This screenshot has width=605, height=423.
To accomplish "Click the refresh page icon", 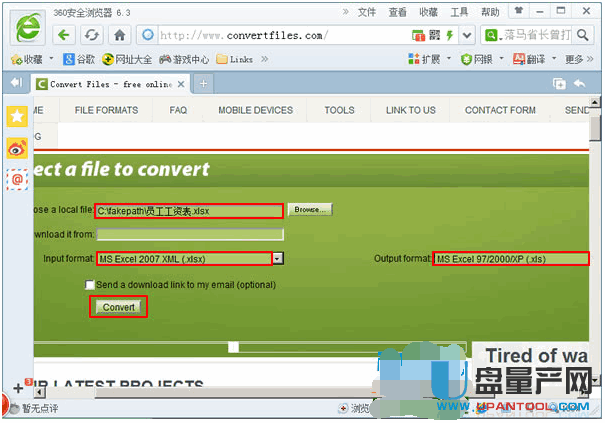I will point(93,35).
